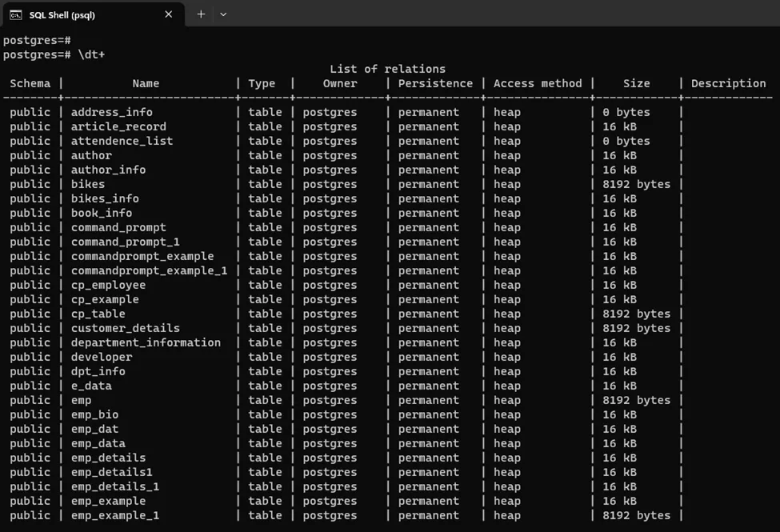Click the address_info table name
780x532 pixels.
tap(111, 112)
